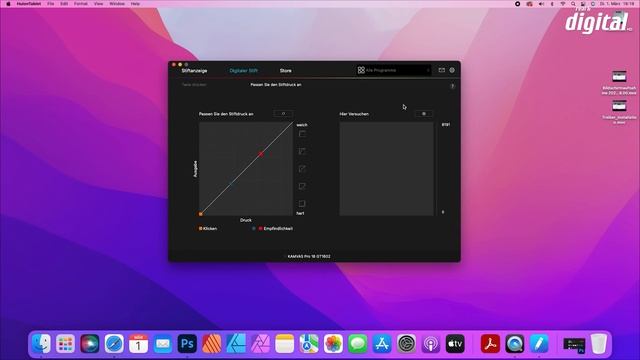Screen dimensions: 640x360
Task: Select the fourth pressure curve preset
Action: [302, 186]
